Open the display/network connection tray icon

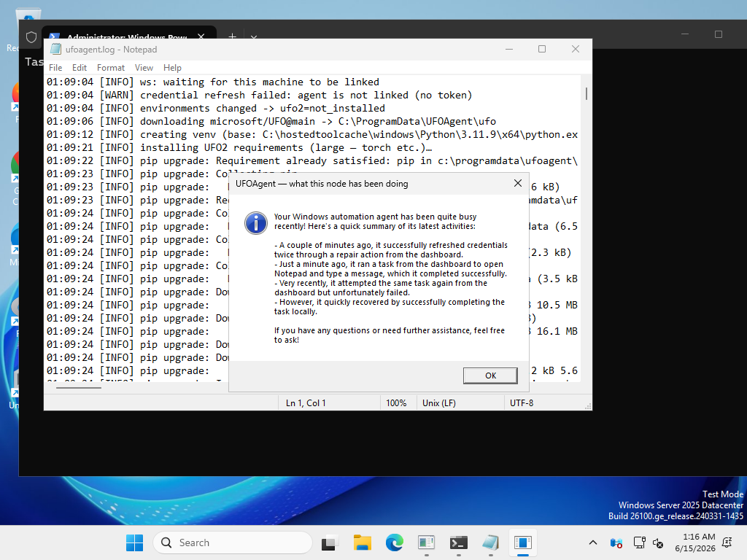(639, 542)
